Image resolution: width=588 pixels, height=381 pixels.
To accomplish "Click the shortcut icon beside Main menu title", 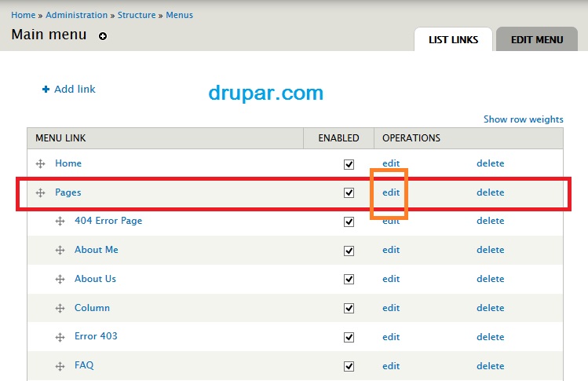I will pyautogui.click(x=102, y=36).
